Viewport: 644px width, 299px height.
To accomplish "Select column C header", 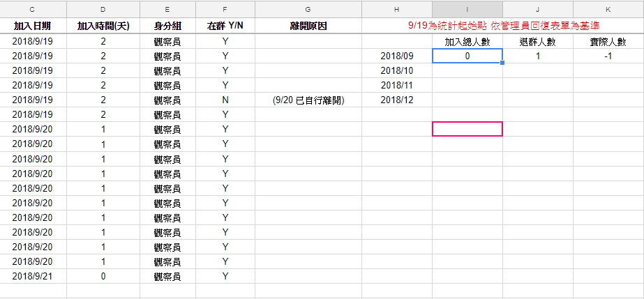I will (33, 9).
